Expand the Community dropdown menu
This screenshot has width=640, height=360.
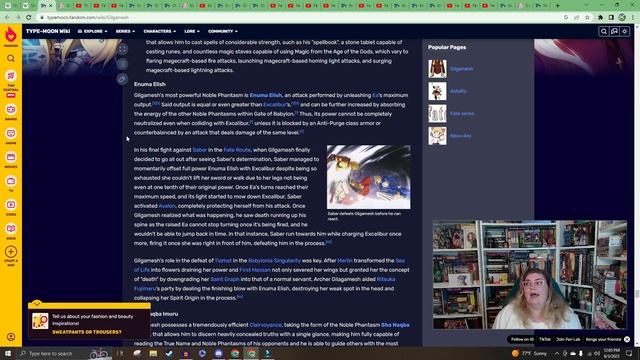pos(222,31)
